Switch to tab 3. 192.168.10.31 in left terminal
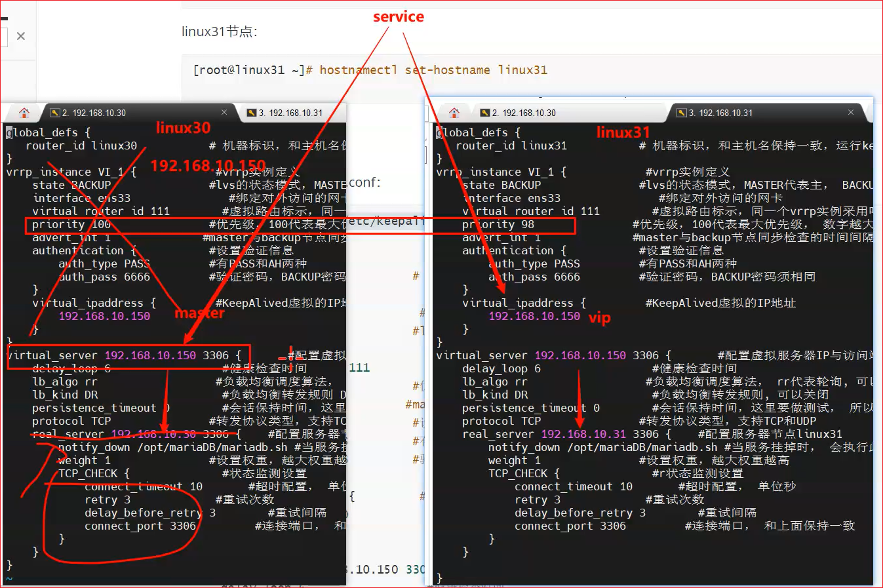Image resolution: width=883 pixels, height=588 pixels. (285, 113)
